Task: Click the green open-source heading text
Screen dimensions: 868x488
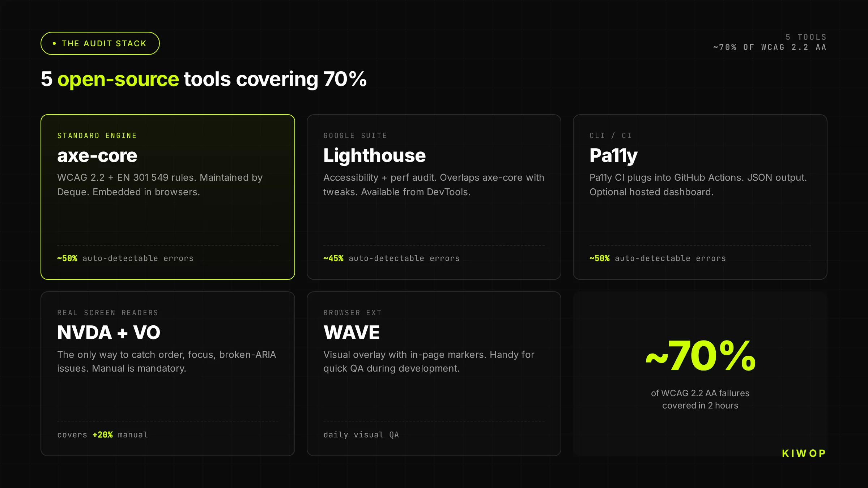Action: [x=118, y=80]
